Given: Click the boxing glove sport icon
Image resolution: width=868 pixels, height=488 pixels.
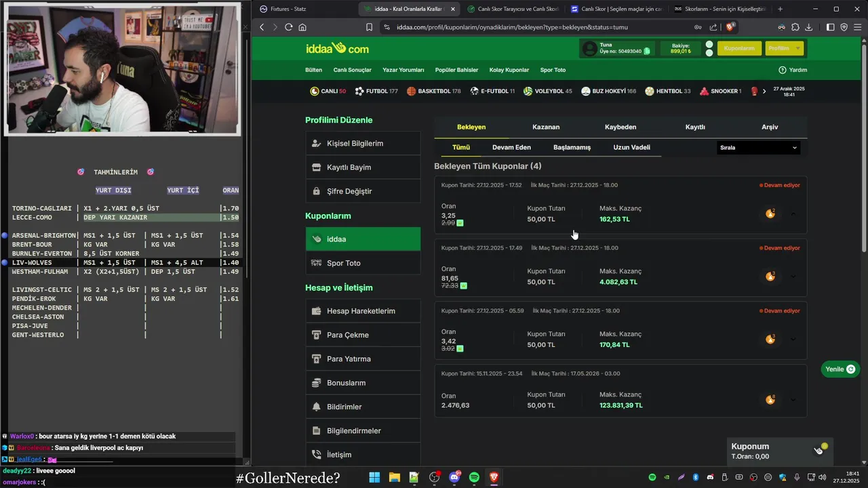Looking at the screenshot, I should click(x=755, y=91).
